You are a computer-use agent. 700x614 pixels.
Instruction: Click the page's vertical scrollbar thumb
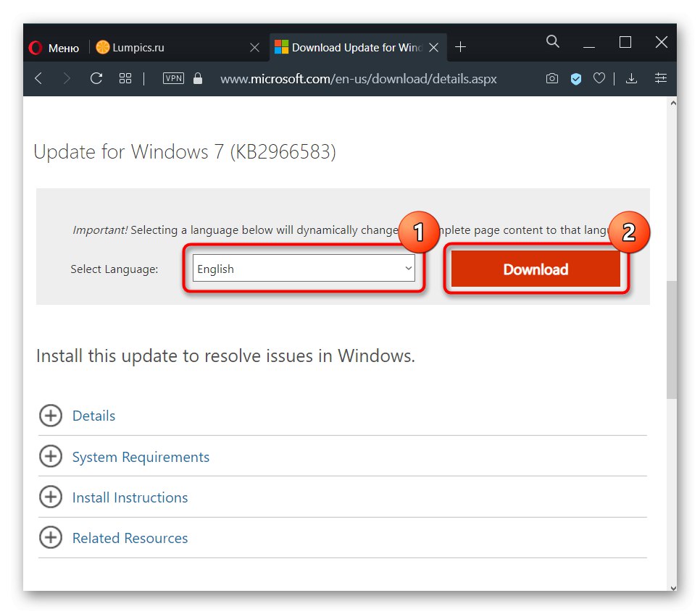pos(672,340)
